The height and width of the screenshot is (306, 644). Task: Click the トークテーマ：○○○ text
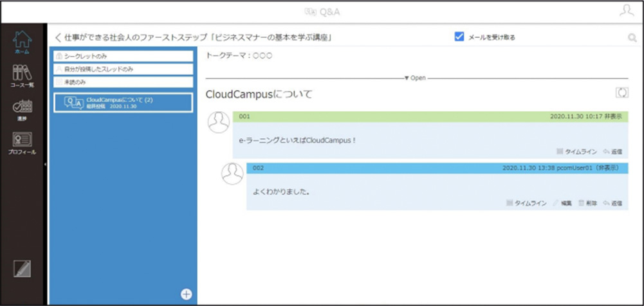tap(239, 55)
